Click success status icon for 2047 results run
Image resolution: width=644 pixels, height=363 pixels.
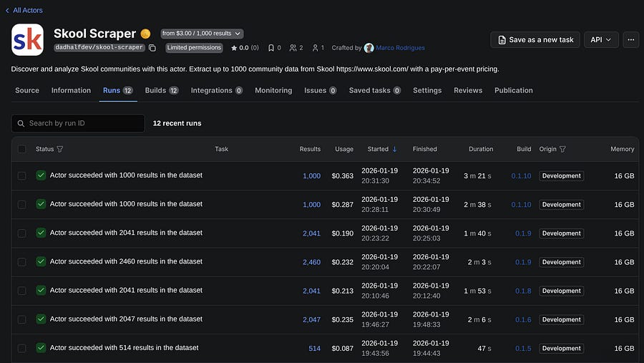pos(41,319)
